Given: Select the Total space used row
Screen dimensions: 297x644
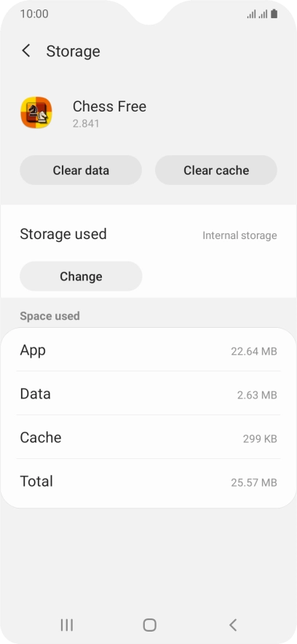Looking at the screenshot, I should pos(148,482).
